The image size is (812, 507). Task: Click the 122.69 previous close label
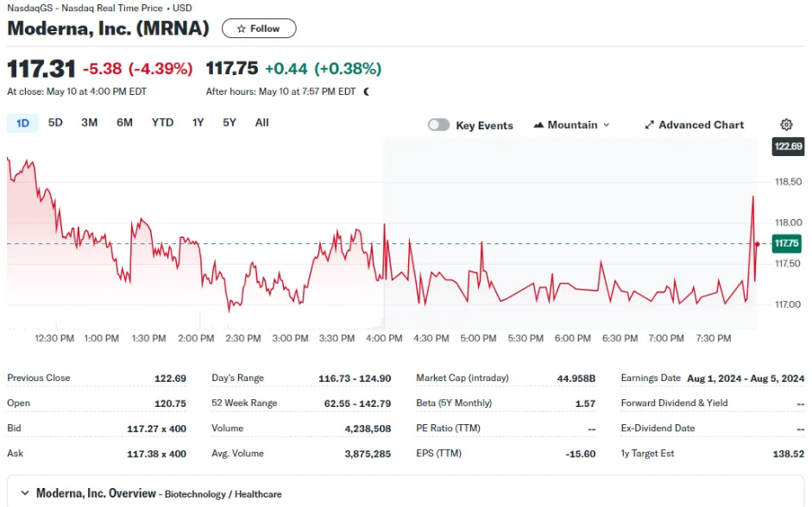788,146
